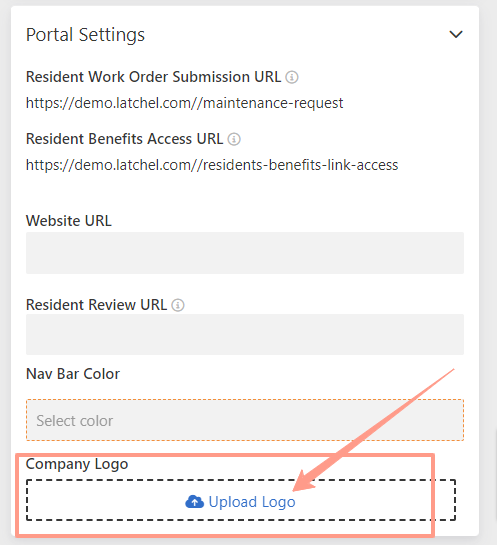Click the residents-benefits-link-access URL text
Viewport: 497px width, 545px height.
(x=212, y=165)
